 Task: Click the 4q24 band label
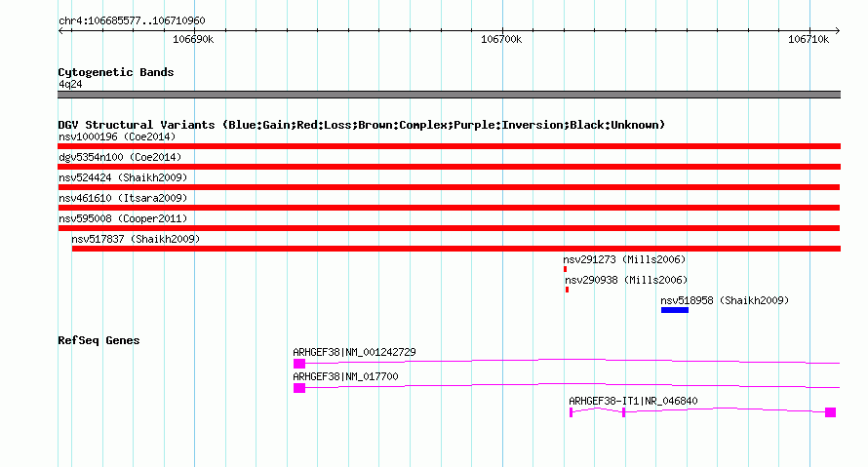70,85
